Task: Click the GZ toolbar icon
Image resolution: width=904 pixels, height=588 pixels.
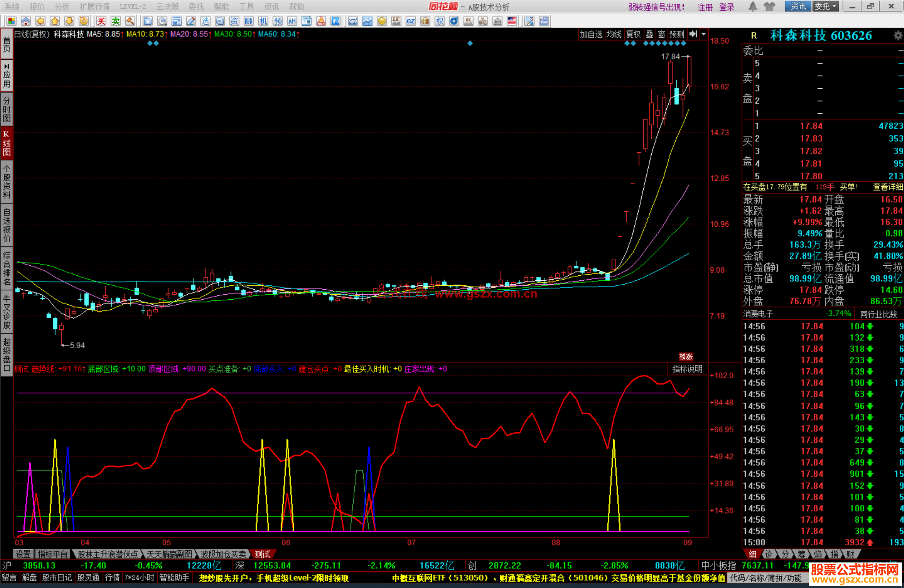Action: point(411,21)
